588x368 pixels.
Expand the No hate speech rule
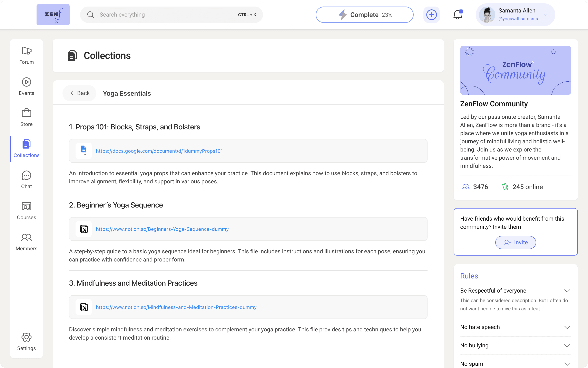tap(567, 327)
